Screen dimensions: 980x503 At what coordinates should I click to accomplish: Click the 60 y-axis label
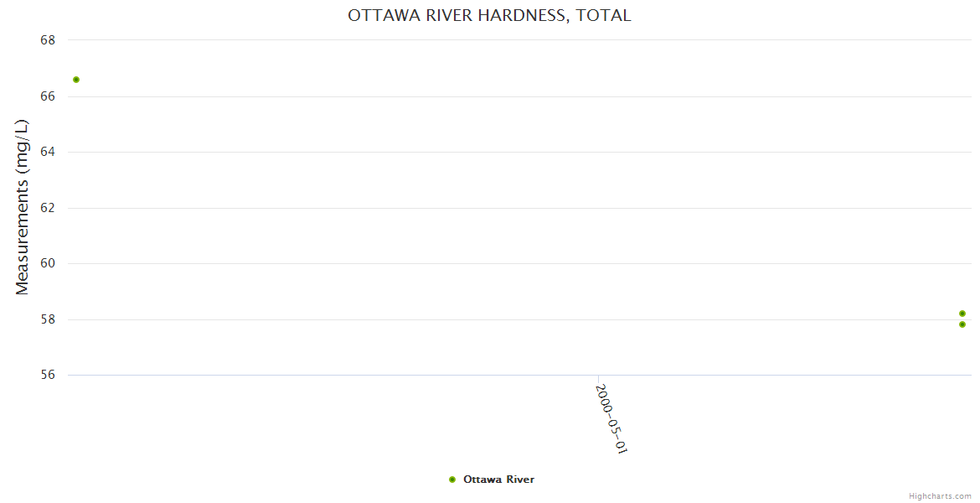coord(48,263)
